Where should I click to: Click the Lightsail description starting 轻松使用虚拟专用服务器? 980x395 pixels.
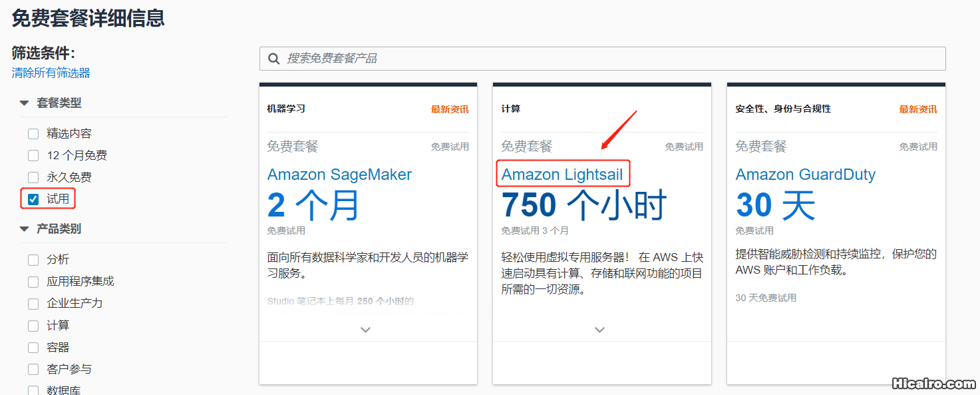[602, 273]
